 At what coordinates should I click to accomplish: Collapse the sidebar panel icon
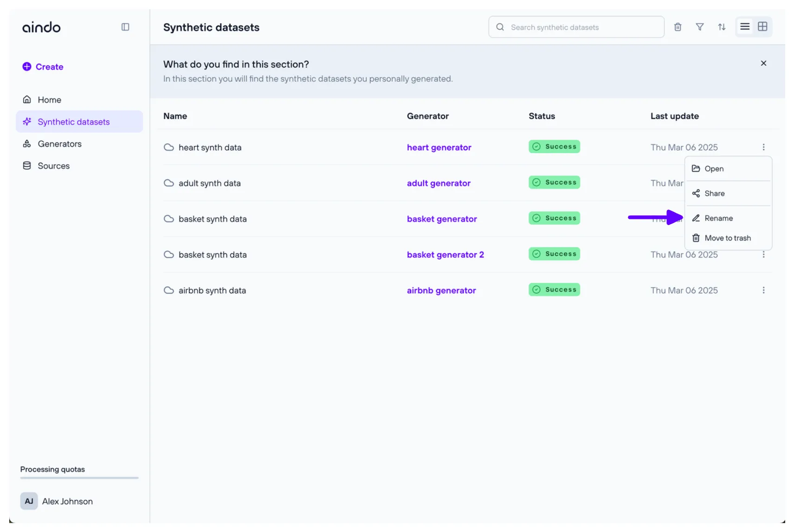tap(125, 27)
